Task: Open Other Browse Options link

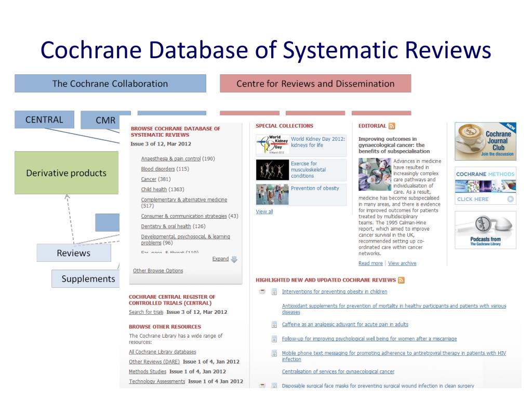Action: pos(158,271)
